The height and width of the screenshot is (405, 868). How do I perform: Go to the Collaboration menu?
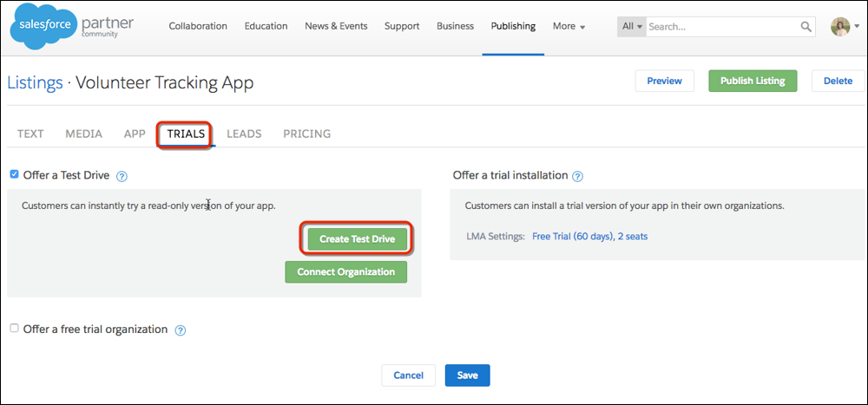198,26
